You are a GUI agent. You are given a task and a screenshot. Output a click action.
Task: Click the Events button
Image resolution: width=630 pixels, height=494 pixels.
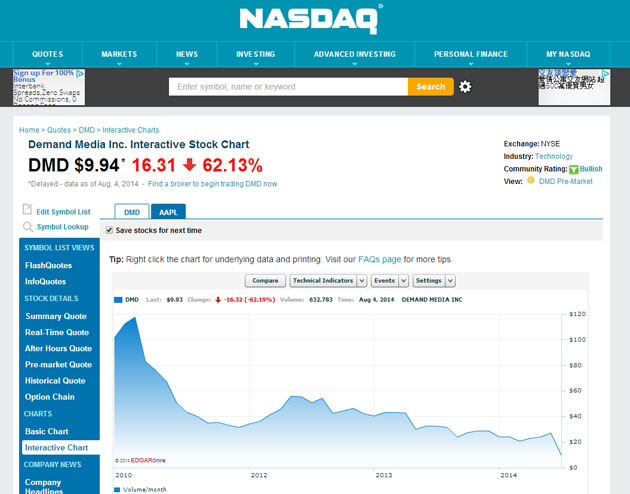[x=385, y=281]
